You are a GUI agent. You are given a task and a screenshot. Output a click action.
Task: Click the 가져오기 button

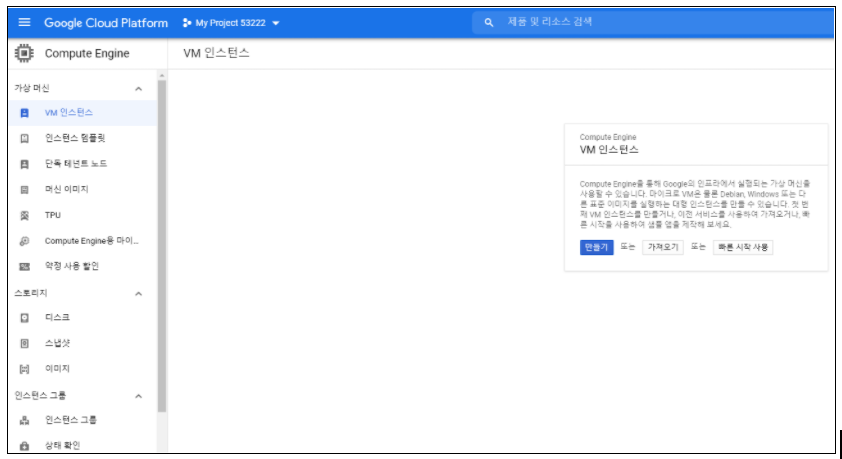click(662, 247)
